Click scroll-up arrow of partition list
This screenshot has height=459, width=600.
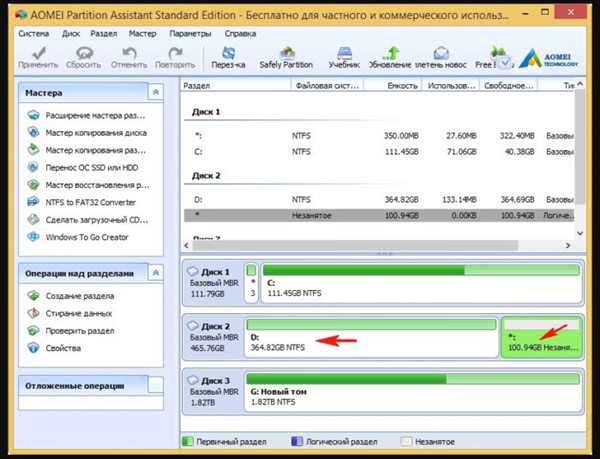580,84
